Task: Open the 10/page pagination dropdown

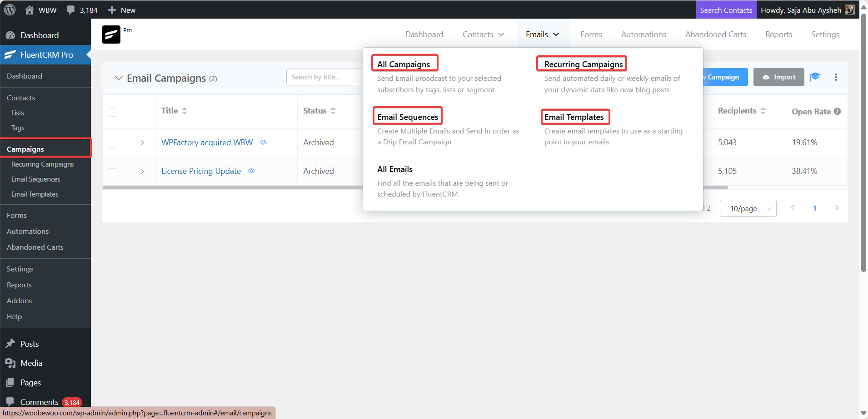Action: pos(748,208)
